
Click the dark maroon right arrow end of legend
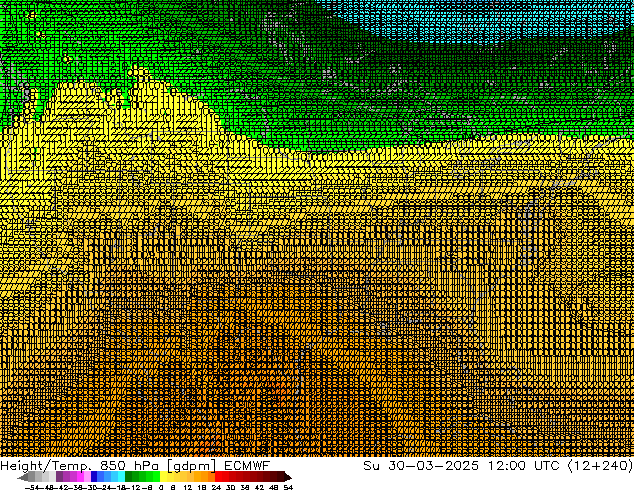[x=288, y=477]
